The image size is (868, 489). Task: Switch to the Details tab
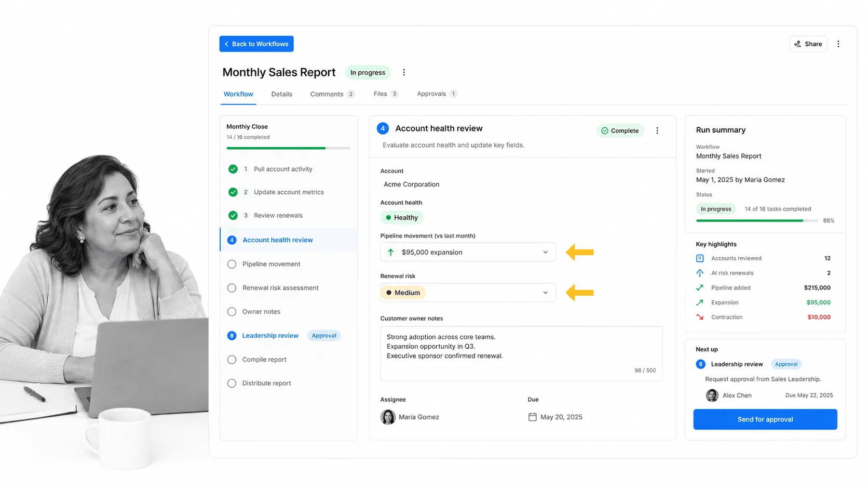click(x=281, y=94)
